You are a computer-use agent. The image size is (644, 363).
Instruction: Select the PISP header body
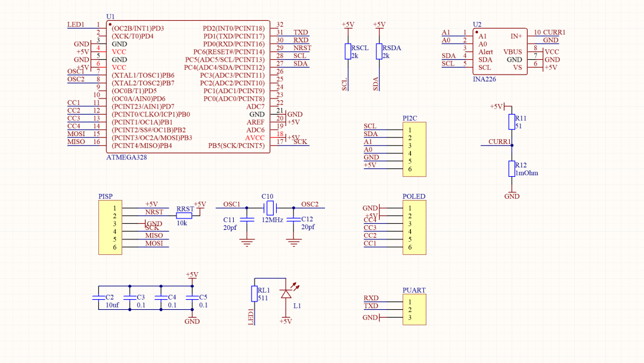point(110,227)
